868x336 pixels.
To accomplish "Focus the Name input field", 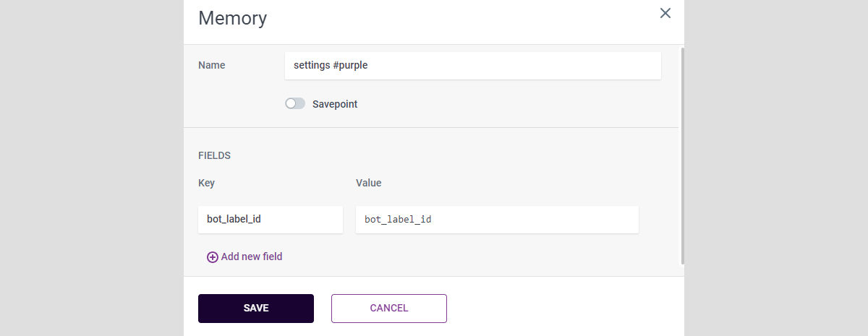I will [x=472, y=65].
